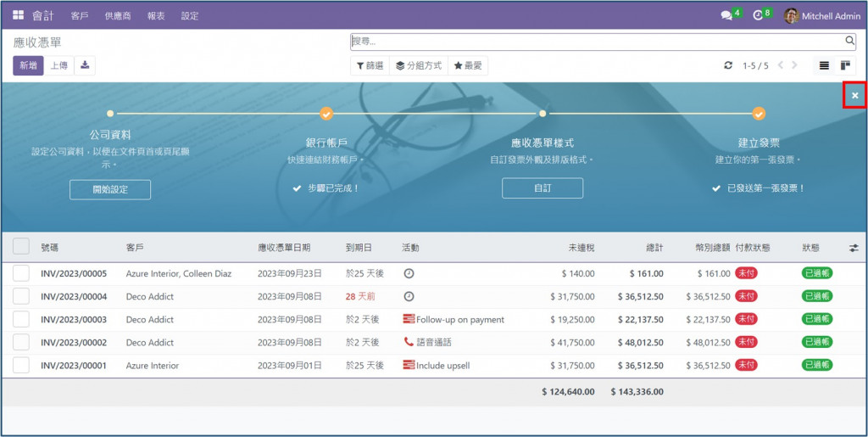
Task: Click untaxed sum $ 124,640.00
Action: (569, 391)
